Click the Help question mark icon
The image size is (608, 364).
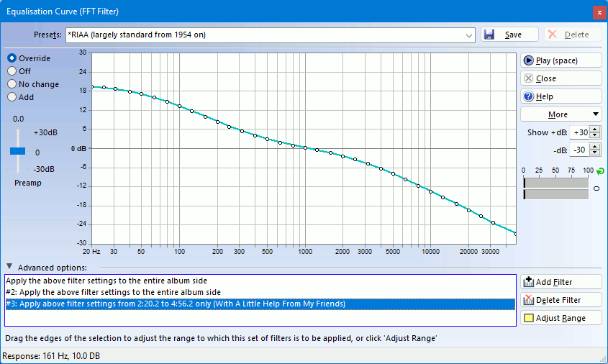[x=528, y=96]
